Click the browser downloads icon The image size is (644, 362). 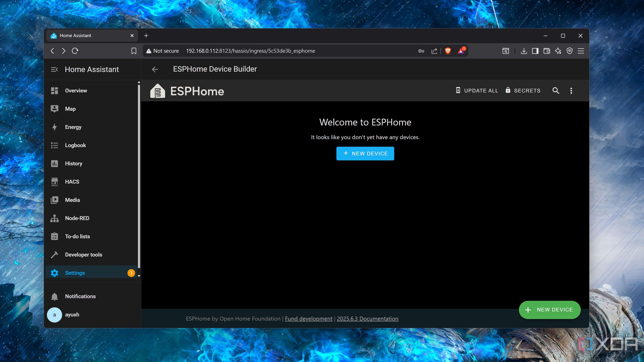tap(524, 51)
